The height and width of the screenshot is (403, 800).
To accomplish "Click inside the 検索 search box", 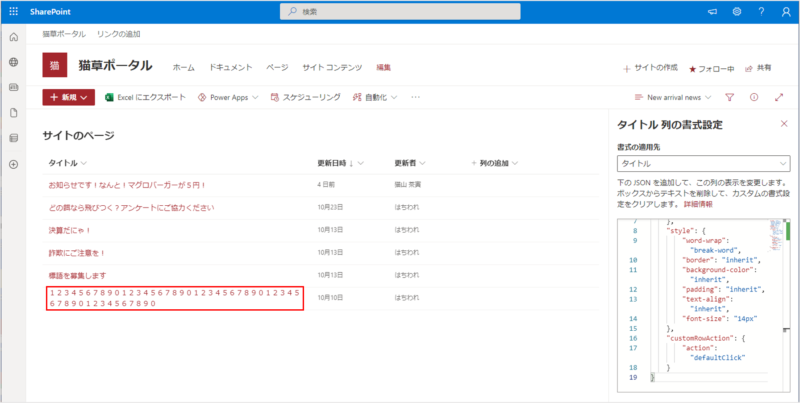I will (x=400, y=11).
